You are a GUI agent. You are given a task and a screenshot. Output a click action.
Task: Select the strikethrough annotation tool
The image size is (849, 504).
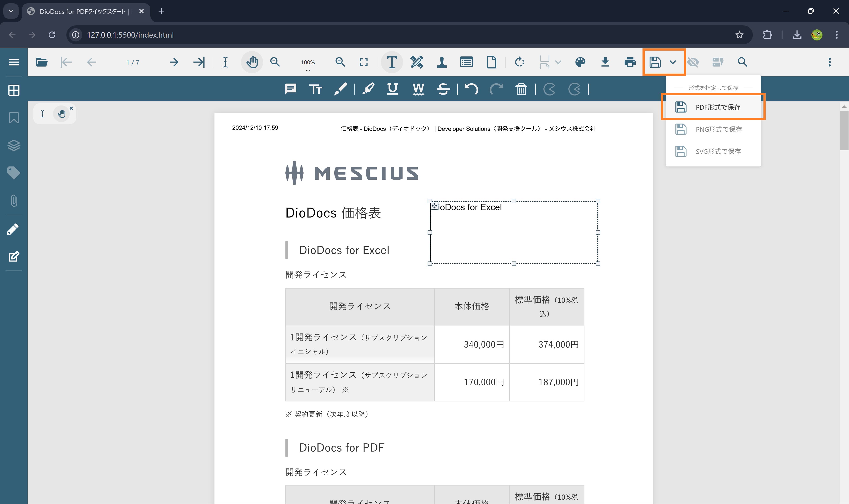(x=443, y=89)
